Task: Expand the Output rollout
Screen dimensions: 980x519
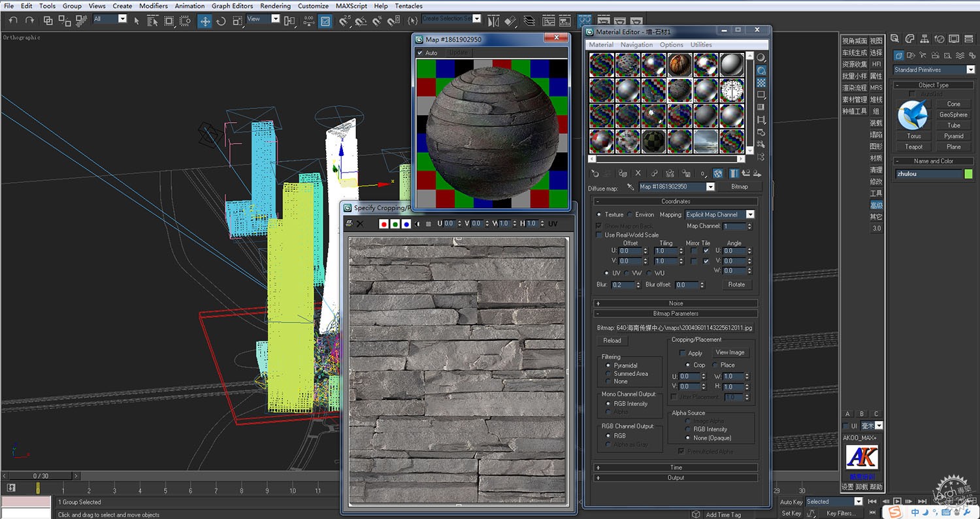Action: [x=676, y=478]
